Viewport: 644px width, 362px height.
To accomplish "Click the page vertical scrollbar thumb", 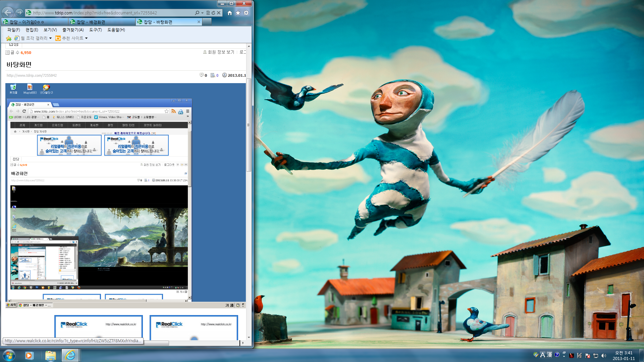I will click(249, 125).
